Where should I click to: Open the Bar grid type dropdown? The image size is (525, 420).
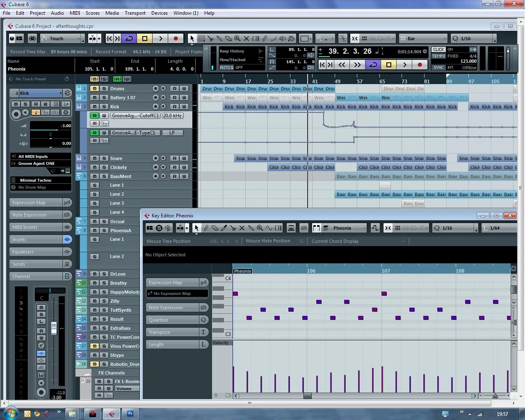(423, 39)
